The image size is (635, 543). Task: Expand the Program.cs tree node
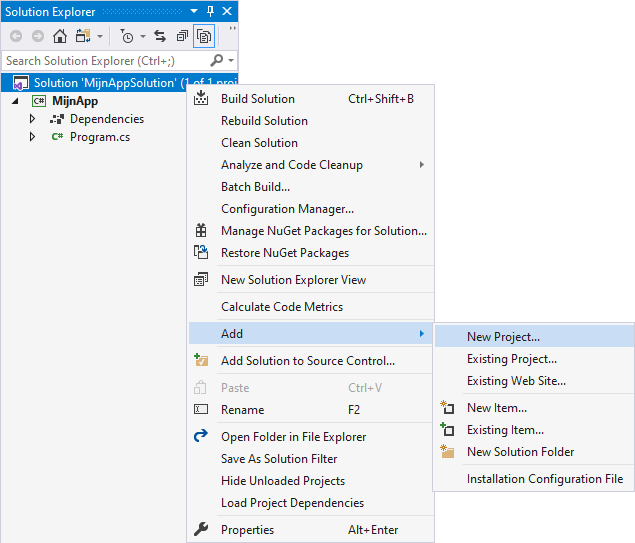(32, 137)
